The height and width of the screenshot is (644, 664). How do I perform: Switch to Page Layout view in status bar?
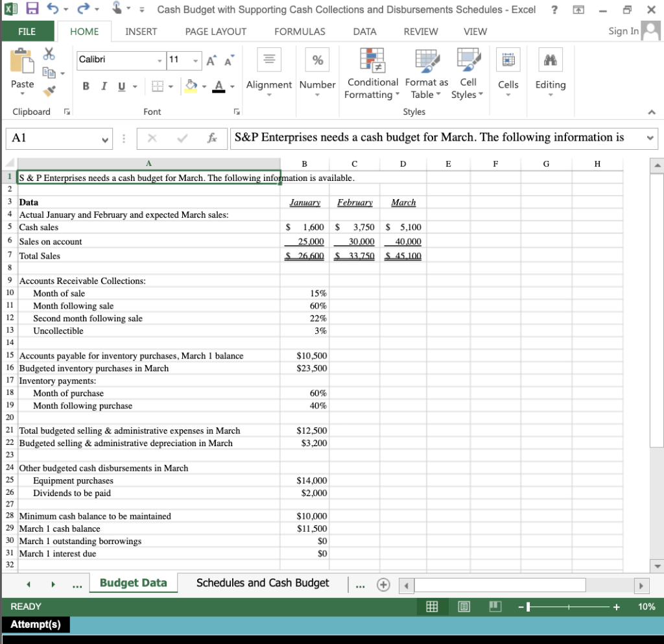pos(464,607)
